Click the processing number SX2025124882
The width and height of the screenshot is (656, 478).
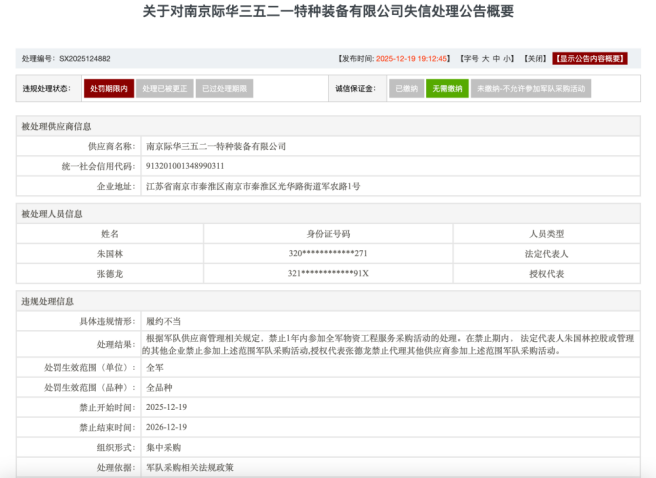point(85,59)
